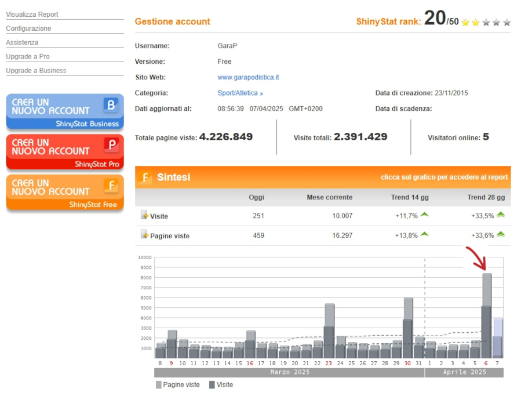Click the Visite legend swatch
This screenshot has height=396, width=532.
coord(212,385)
